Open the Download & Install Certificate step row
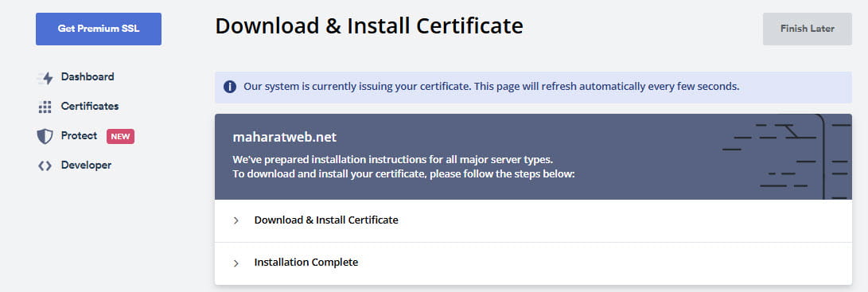This screenshot has width=868, height=292. [533, 220]
